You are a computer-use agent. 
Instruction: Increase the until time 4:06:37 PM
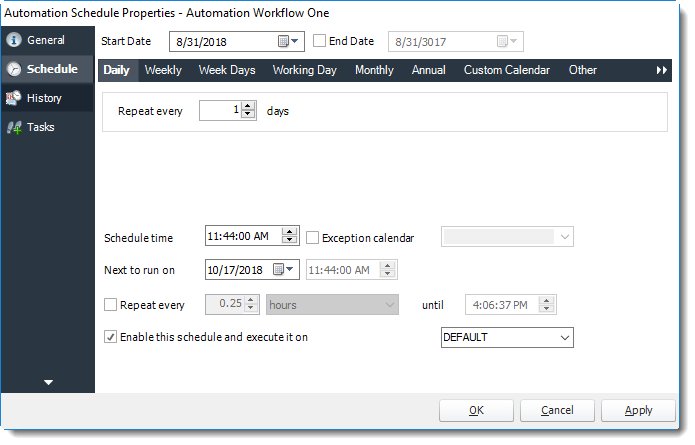(x=547, y=301)
